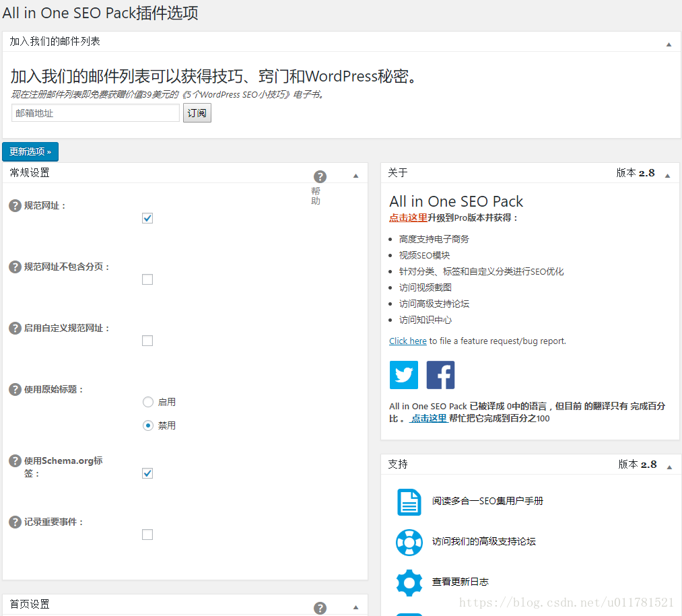Click the 常规设置 panel title
The width and height of the screenshot is (682, 616).
(x=30, y=173)
